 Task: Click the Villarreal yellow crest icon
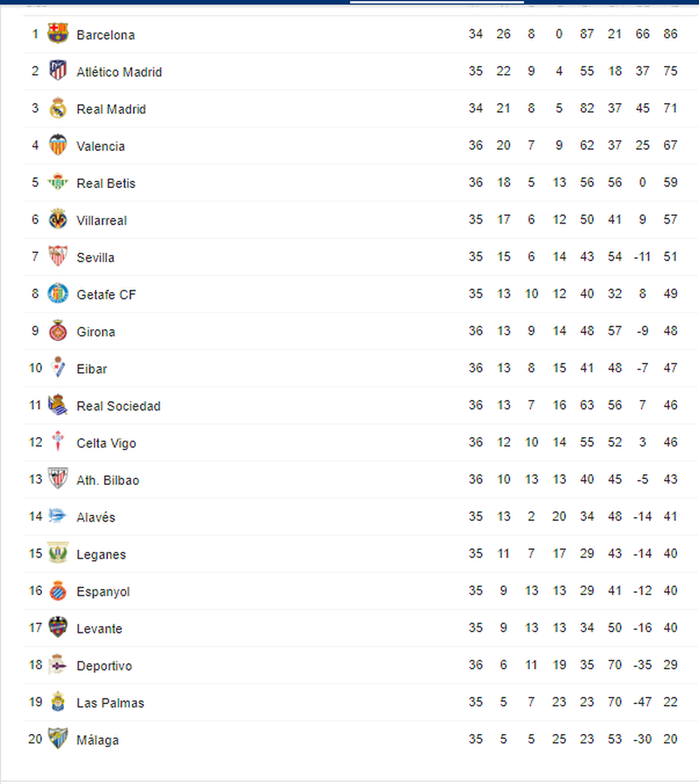tap(58, 219)
